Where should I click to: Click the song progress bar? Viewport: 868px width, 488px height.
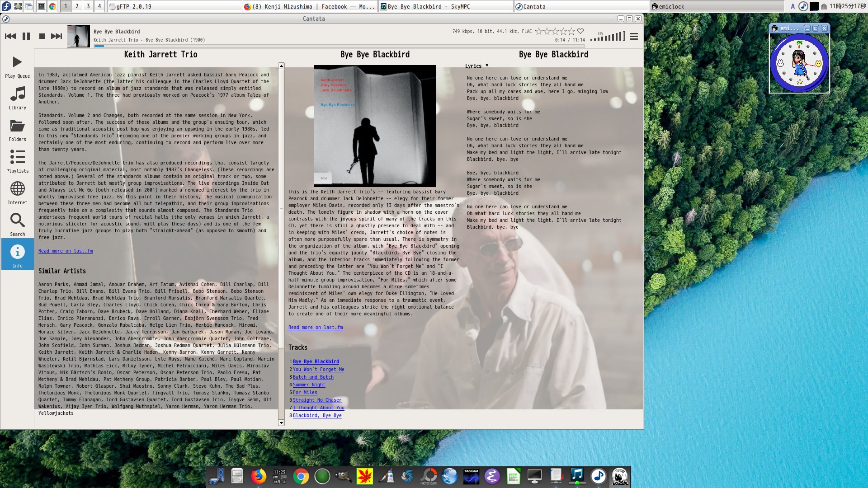(x=339, y=46)
